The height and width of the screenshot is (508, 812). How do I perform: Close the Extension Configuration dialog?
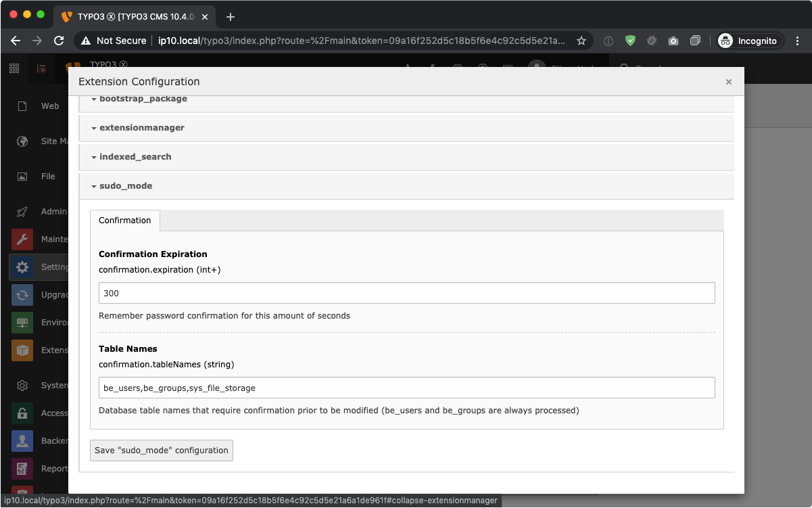(729, 82)
